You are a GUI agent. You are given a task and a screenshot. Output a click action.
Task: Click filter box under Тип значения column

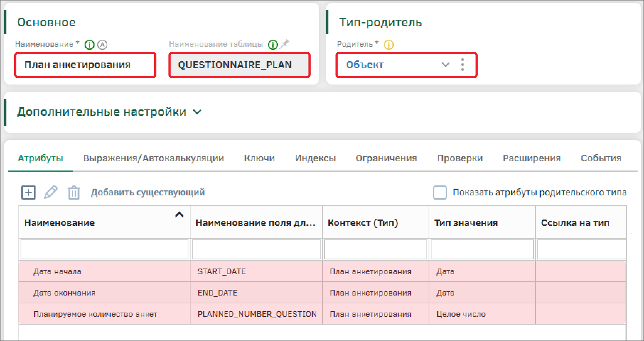coord(482,249)
